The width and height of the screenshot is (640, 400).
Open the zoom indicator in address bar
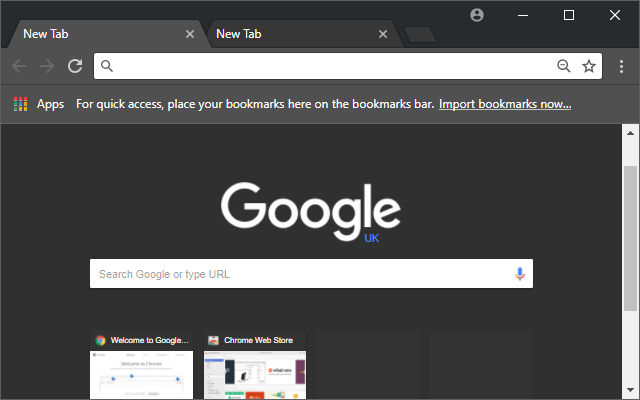tap(564, 66)
